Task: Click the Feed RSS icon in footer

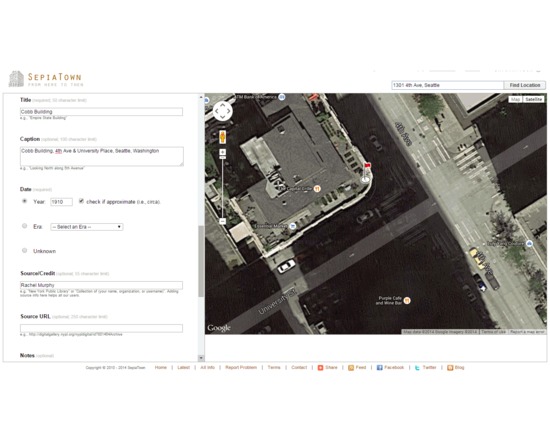Action: click(351, 368)
